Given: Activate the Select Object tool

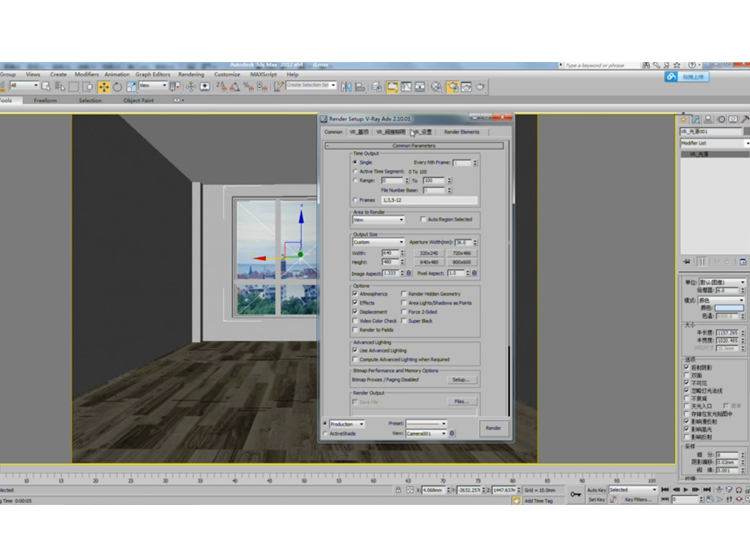Looking at the screenshot, I should click(46, 87).
